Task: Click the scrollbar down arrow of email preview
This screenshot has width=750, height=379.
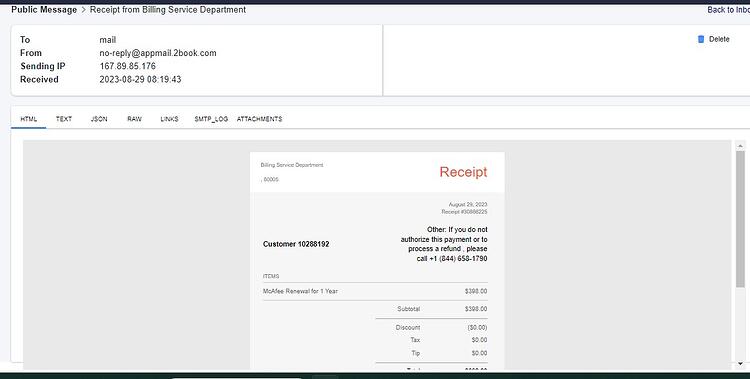Action: 740,364
